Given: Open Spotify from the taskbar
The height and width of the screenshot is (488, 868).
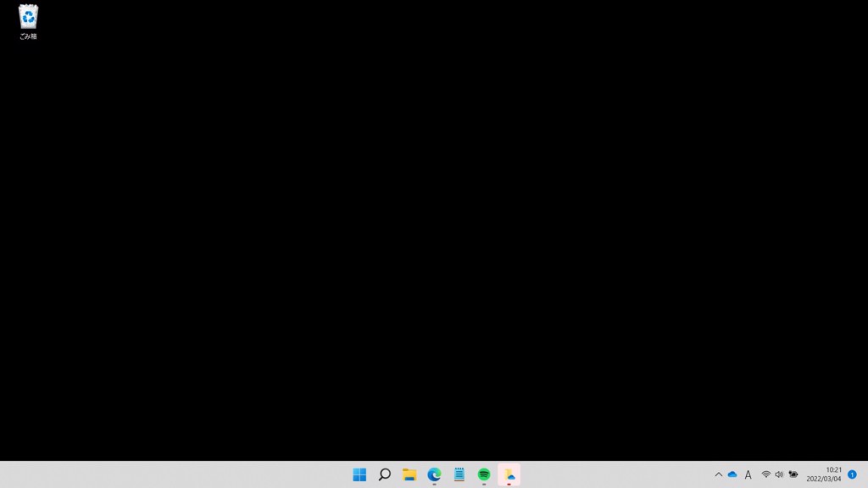Looking at the screenshot, I should point(484,474).
